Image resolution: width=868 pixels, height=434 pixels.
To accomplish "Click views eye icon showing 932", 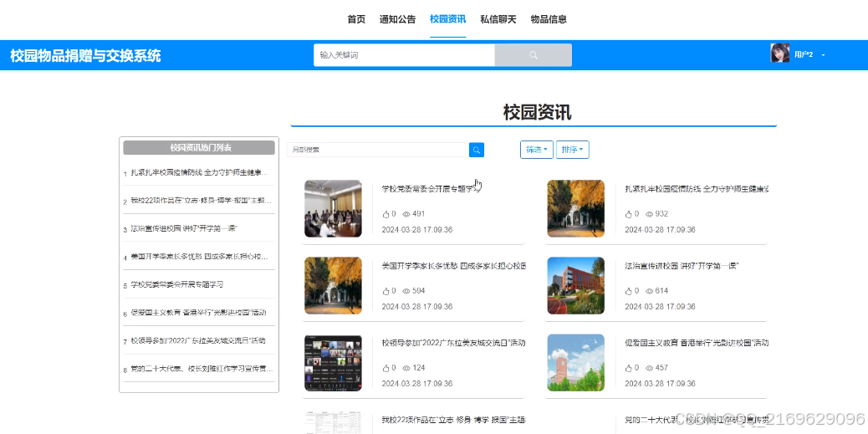I will coord(650,214).
